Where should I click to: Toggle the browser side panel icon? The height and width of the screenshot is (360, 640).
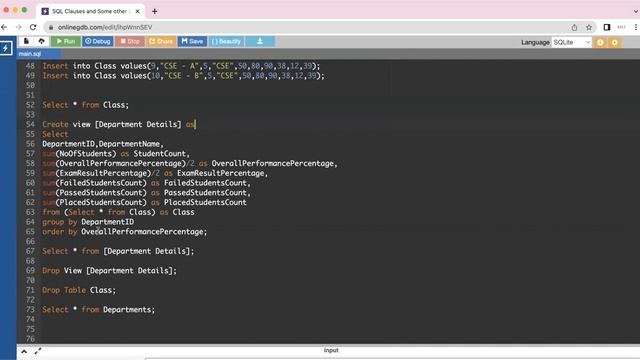click(607, 27)
